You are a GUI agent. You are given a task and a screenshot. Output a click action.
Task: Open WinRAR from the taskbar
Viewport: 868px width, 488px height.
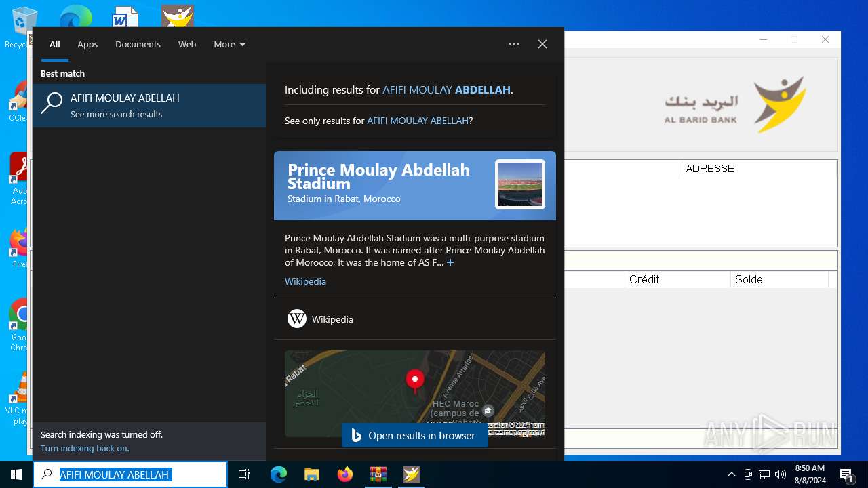[x=378, y=474]
